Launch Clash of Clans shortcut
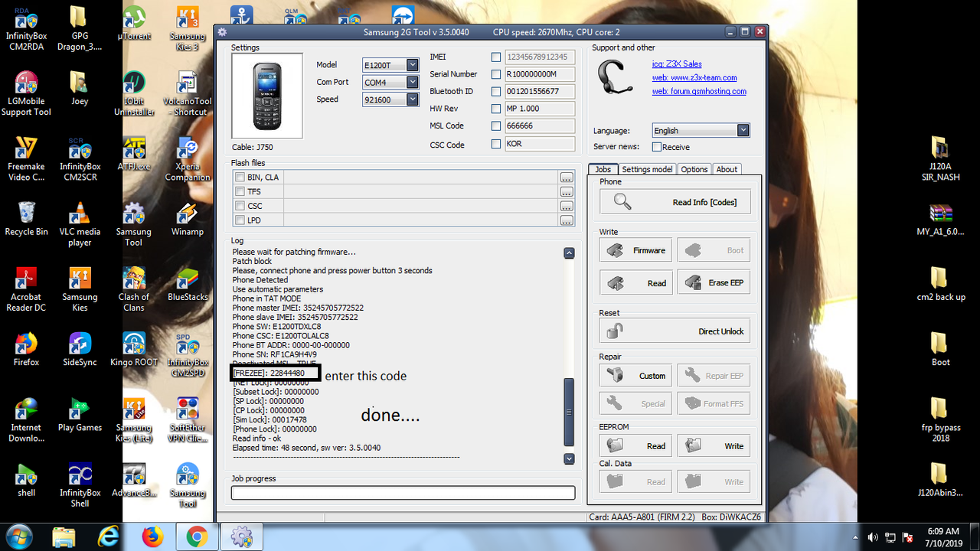980x551 pixels. (134, 289)
